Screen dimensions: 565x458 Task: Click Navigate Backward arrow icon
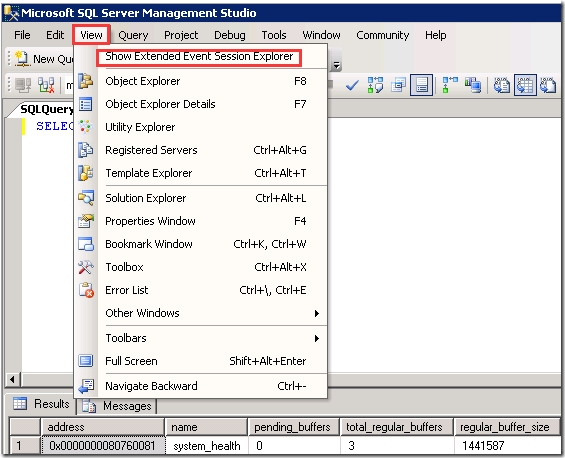86,386
